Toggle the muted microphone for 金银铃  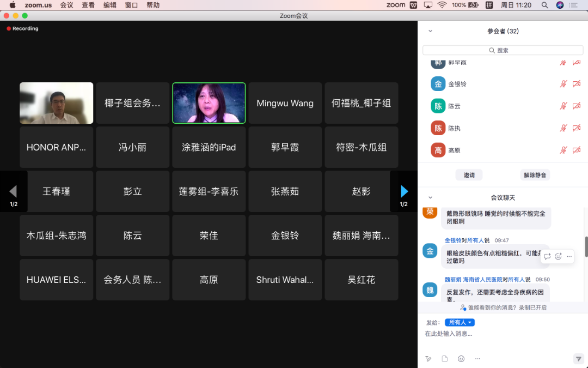tap(563, 84)
